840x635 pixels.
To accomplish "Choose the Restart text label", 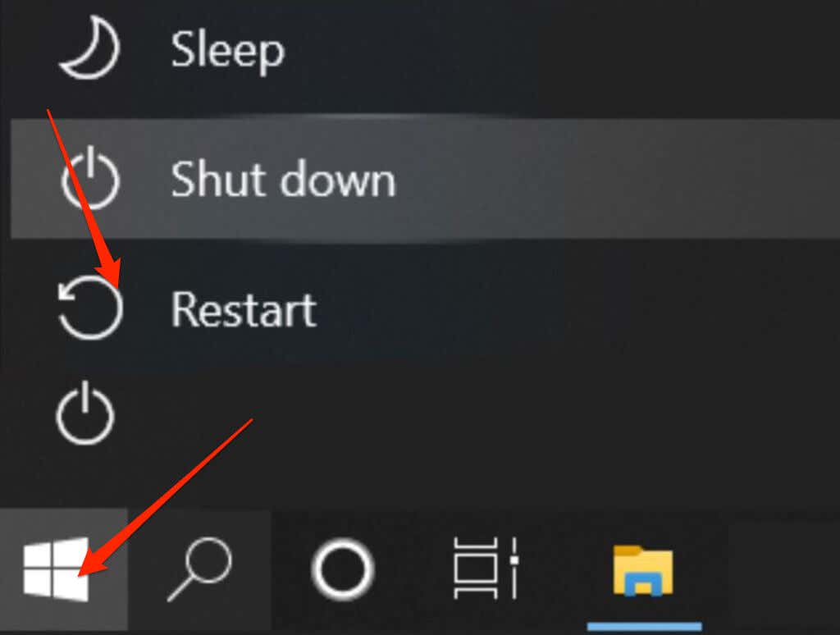I will (x=244, y=309).
